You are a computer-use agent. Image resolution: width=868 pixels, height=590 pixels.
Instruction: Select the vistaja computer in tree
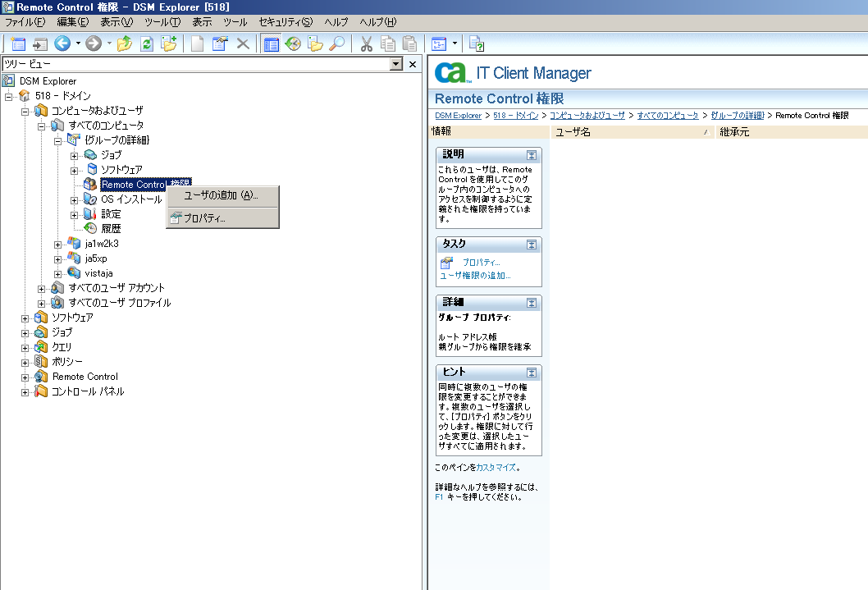(98, 273)
